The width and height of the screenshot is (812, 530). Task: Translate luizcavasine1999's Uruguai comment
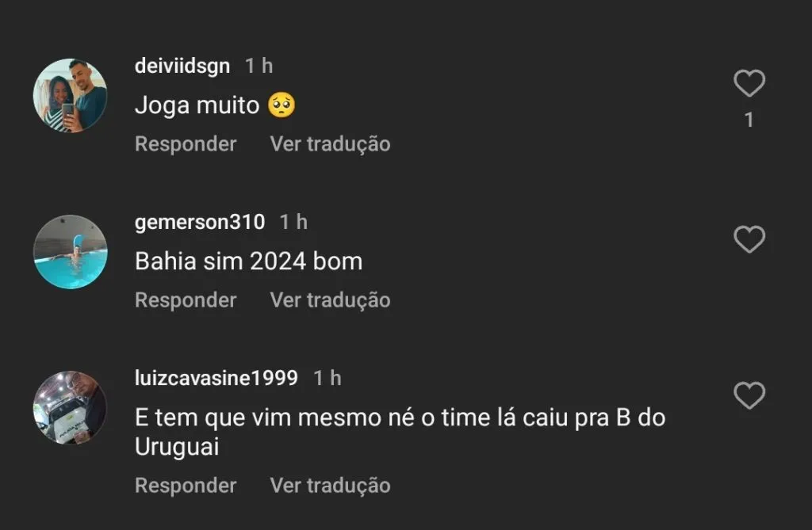point(330,486)
